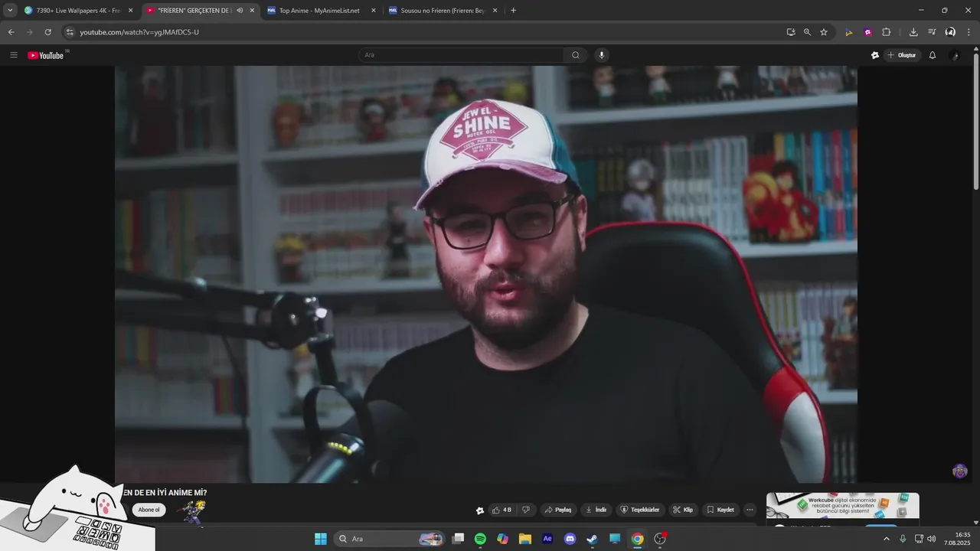Click the purple extension icon in toolbar
This screenshot has width=980, height=551.
point(867,32)
